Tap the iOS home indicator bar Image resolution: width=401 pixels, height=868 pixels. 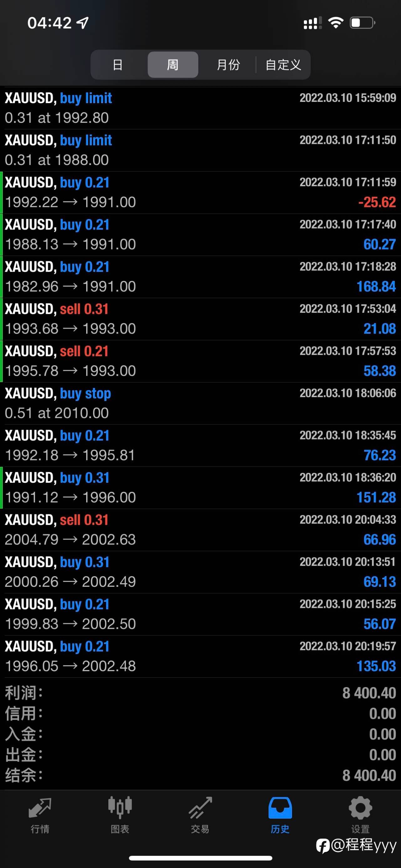200,858
